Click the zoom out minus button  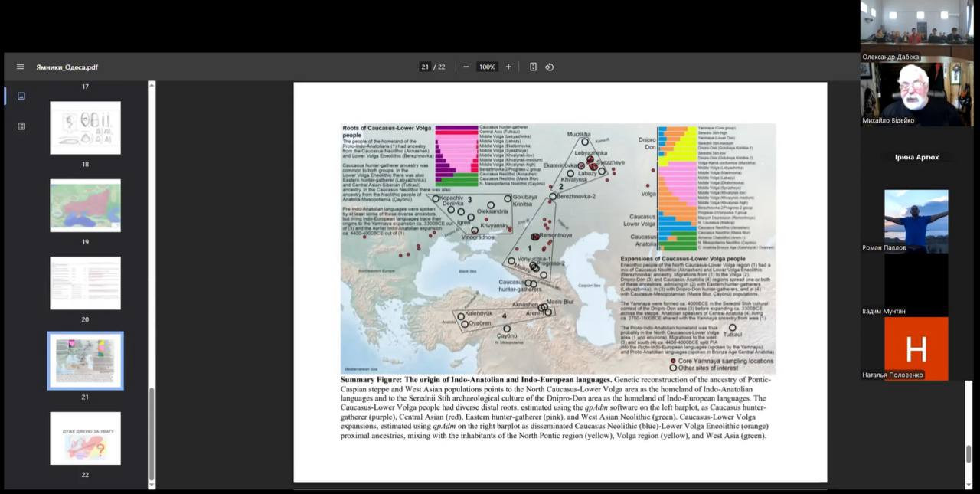tap(465, 67)
